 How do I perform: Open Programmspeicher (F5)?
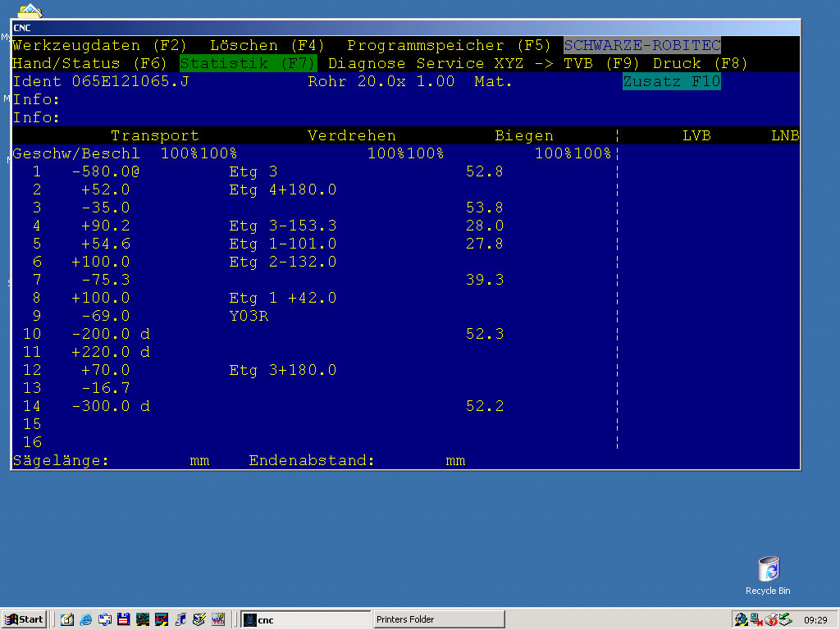pos(449,46)
